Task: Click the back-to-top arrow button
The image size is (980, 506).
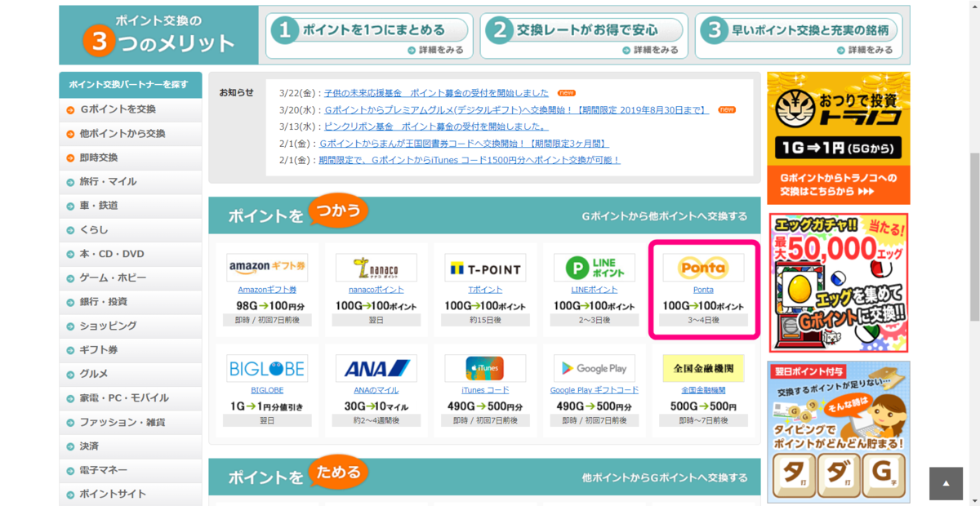Action: (947, 483)
